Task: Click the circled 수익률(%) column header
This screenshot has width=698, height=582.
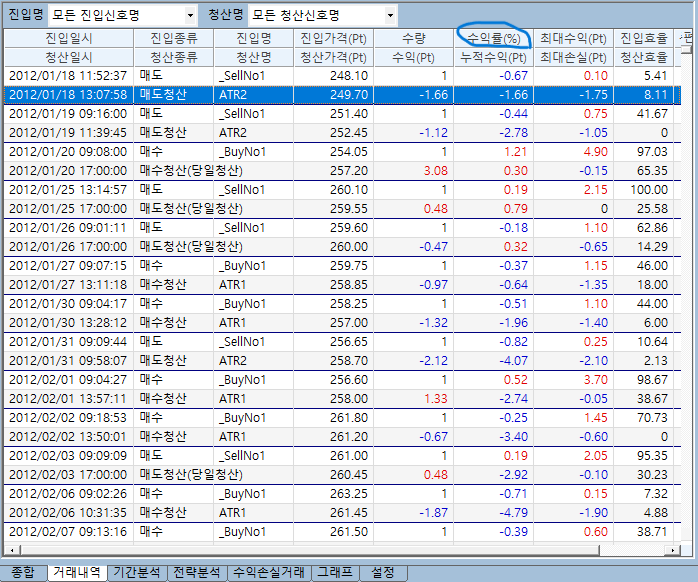Action: pos(493,38)
